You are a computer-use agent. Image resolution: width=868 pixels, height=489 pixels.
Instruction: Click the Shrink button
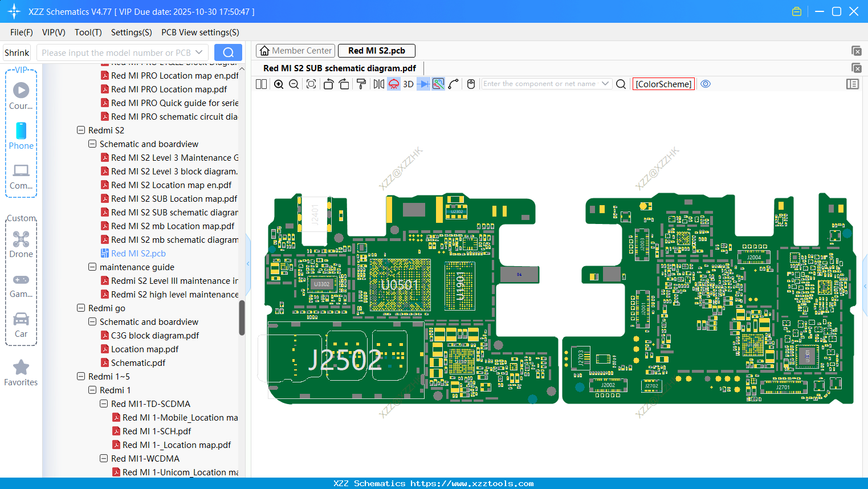tap(17, 53)
